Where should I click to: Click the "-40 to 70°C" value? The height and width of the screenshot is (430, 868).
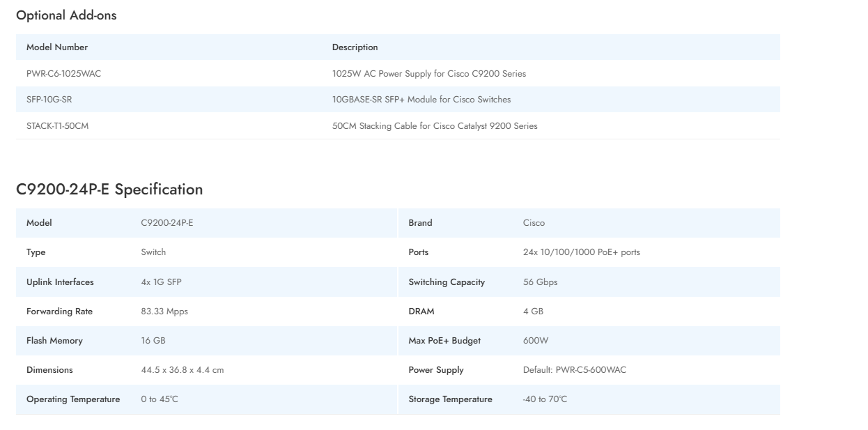[545, 399]
